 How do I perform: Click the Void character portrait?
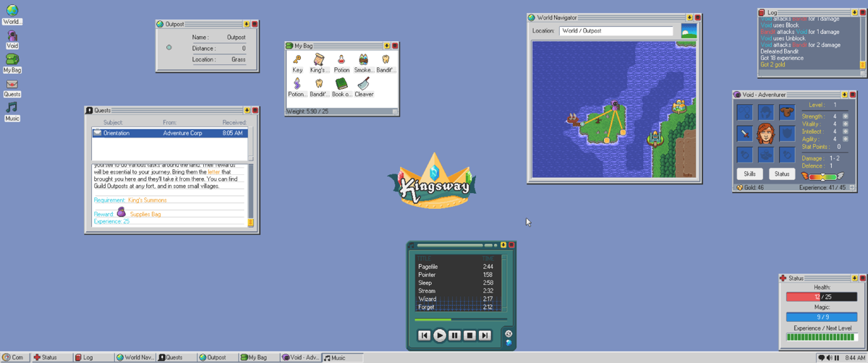tap(765, 134)
